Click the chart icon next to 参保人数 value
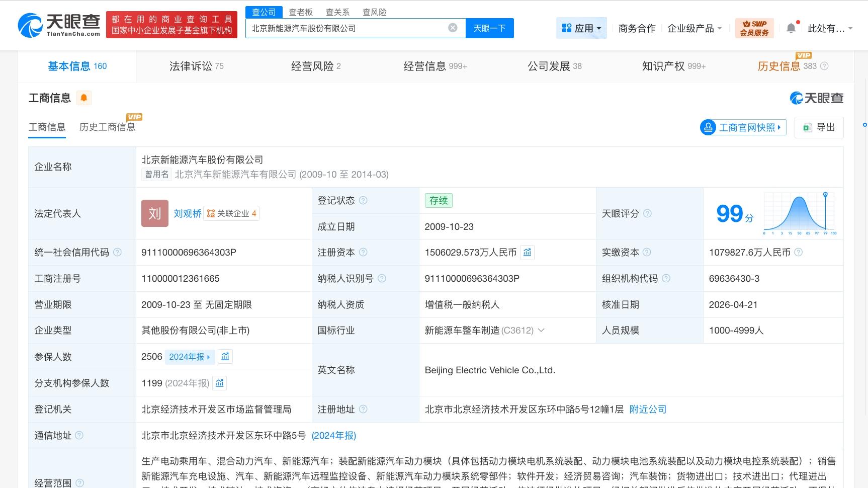This screenshot has height=488, width=868. tap(225, 357)
